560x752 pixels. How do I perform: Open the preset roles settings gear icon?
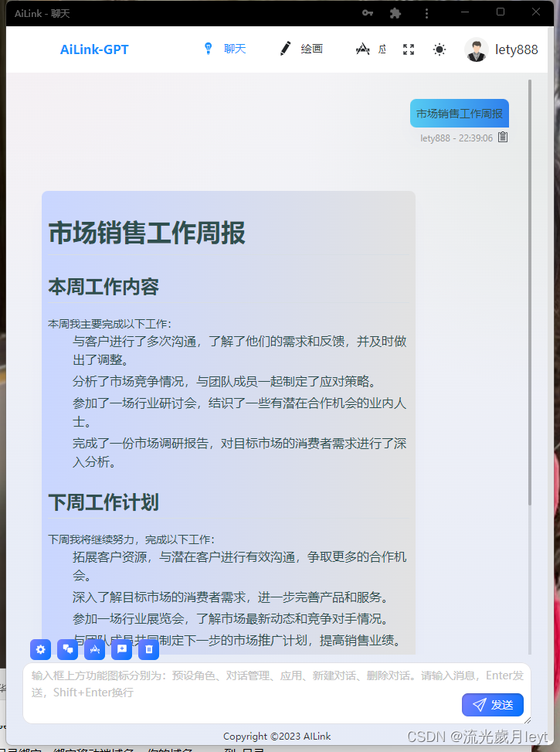pyautogui.click(x=40, y=649)
